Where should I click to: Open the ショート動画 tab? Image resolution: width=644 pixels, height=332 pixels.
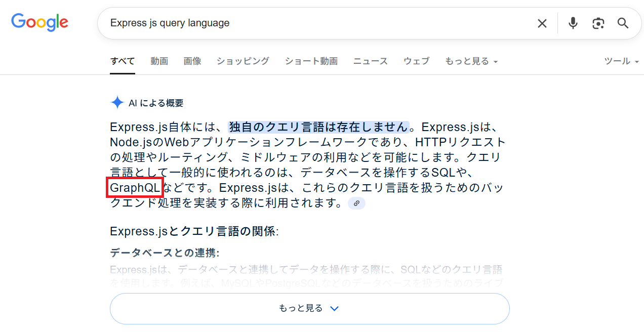pos(311,61)
